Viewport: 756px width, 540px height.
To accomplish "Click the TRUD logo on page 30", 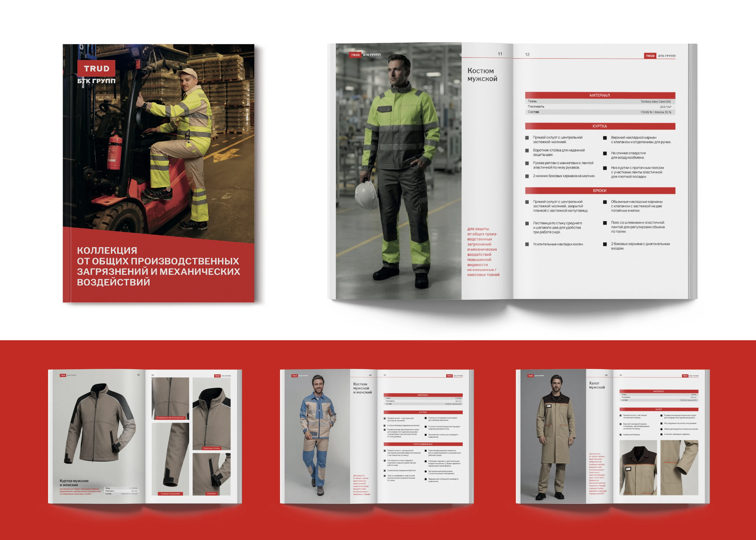I will click(x=685, y=376).
